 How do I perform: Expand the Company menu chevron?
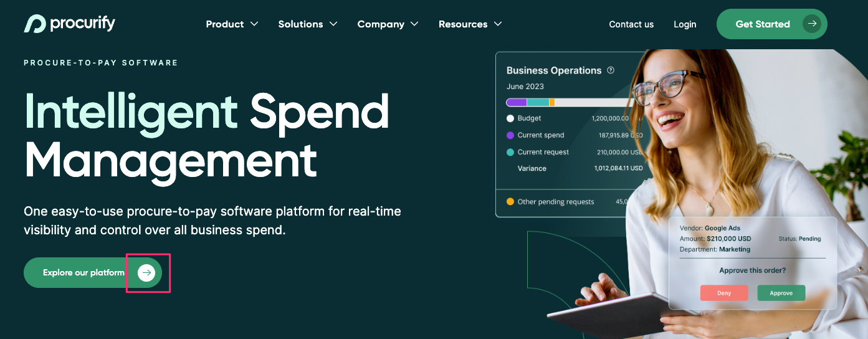tap(414, 24)
